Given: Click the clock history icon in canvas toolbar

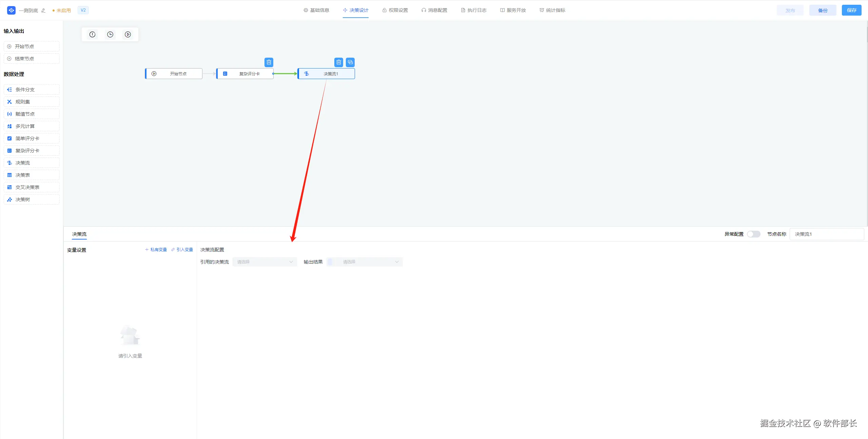Looking at the screenshot, I should (x=110, y=35).
